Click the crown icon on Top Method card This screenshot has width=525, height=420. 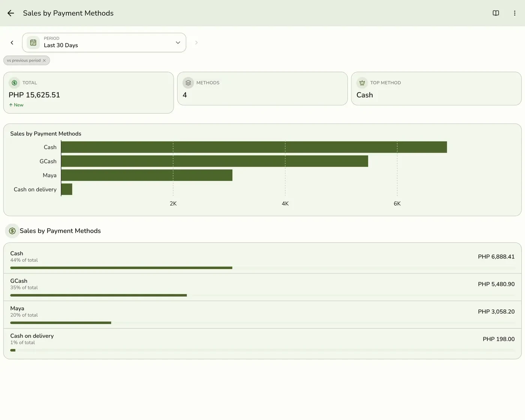[362, 83]
